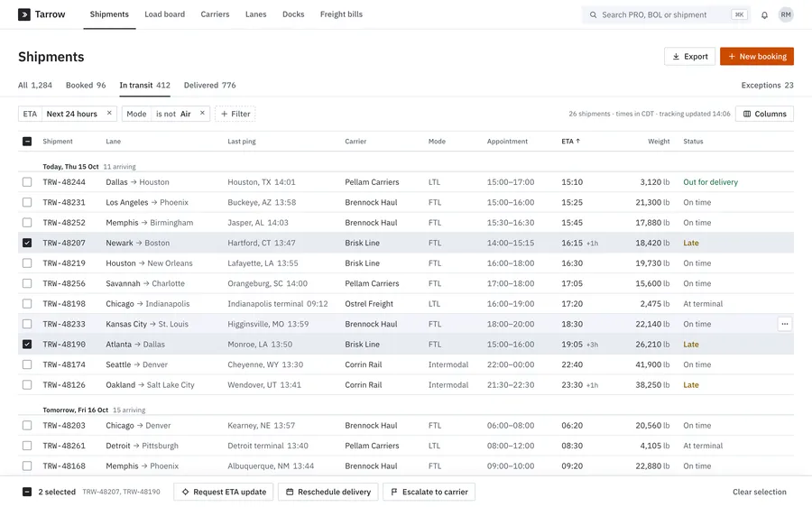The height and width of the screenshot is (507, 812).
Task: Click the Status column header
Action: point(693,142)
